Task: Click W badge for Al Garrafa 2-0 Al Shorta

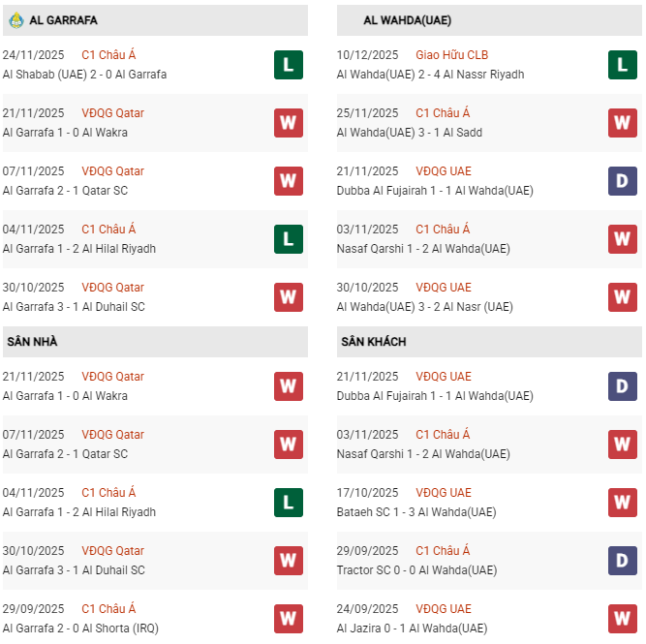Action: click(x=289, y=619)
